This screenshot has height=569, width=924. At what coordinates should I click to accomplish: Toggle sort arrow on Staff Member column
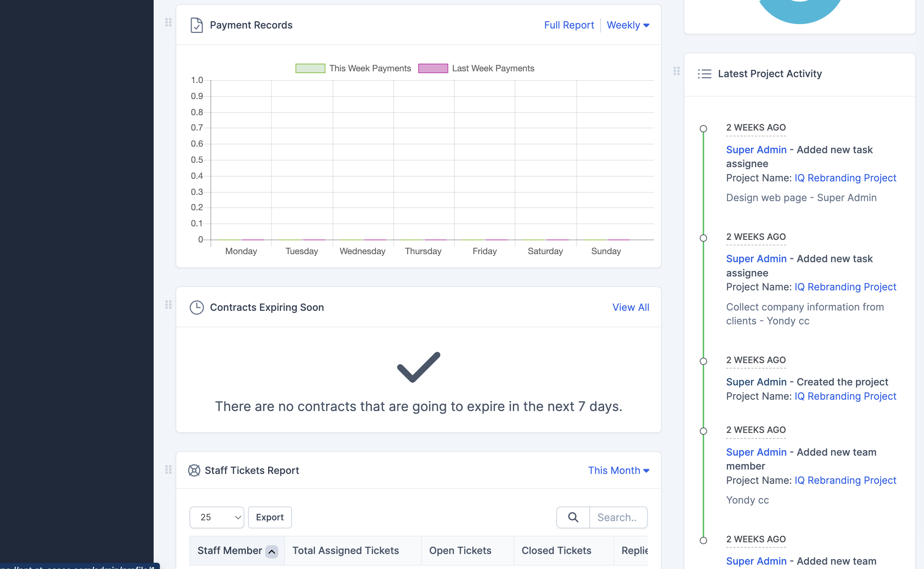coord(272,551)
